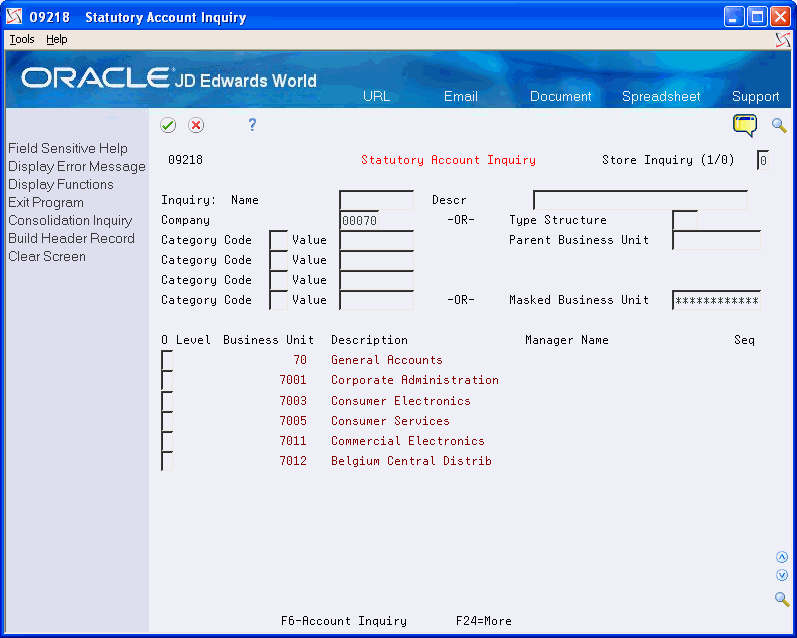The width and height of the screenshot is (797, 638).
Task: Click business unit 7012
Action: pos(293,461)
